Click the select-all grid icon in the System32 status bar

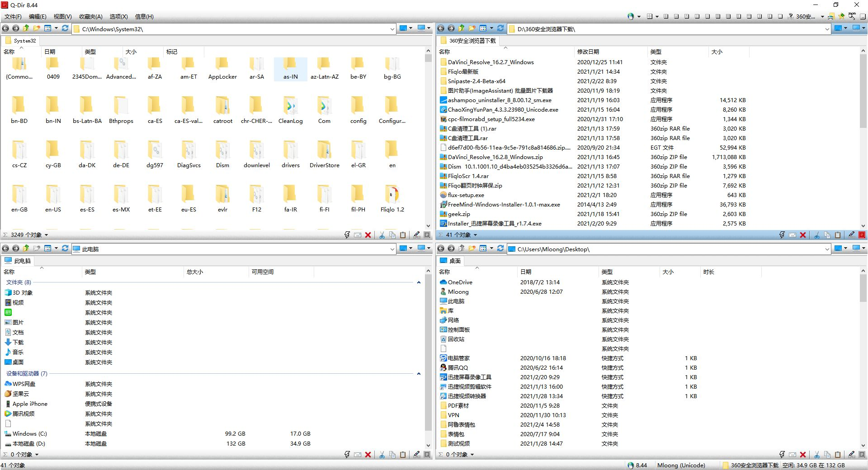[x=427, y=235]
